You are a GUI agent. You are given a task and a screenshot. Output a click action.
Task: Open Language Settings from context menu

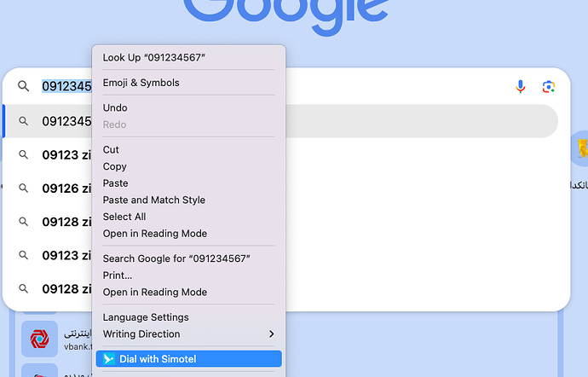click(x=188, y=317)
